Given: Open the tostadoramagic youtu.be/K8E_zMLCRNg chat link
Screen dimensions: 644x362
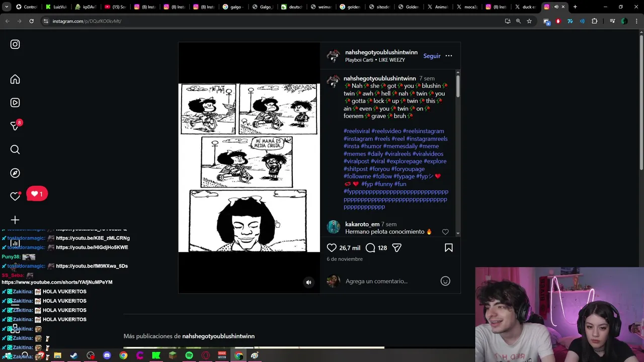Looking at the screenshot, I should tap(93, 238).
